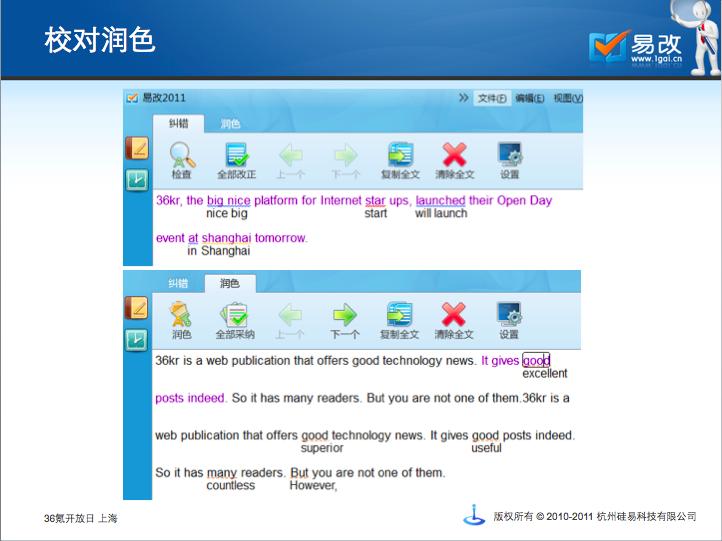Click 复制全文 icon in lower toolbar
The width and height of the screenshot is (722, 541).
point(400,314)
